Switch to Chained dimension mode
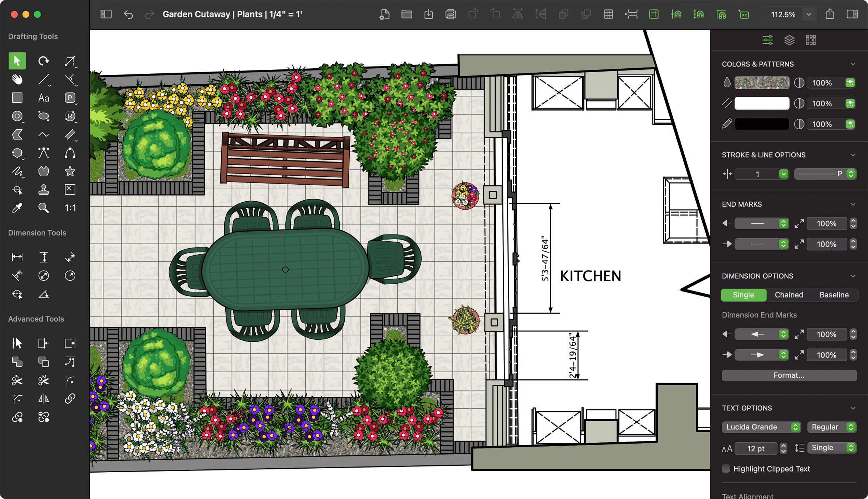This screenshot has height=499, width=868. 788,294
